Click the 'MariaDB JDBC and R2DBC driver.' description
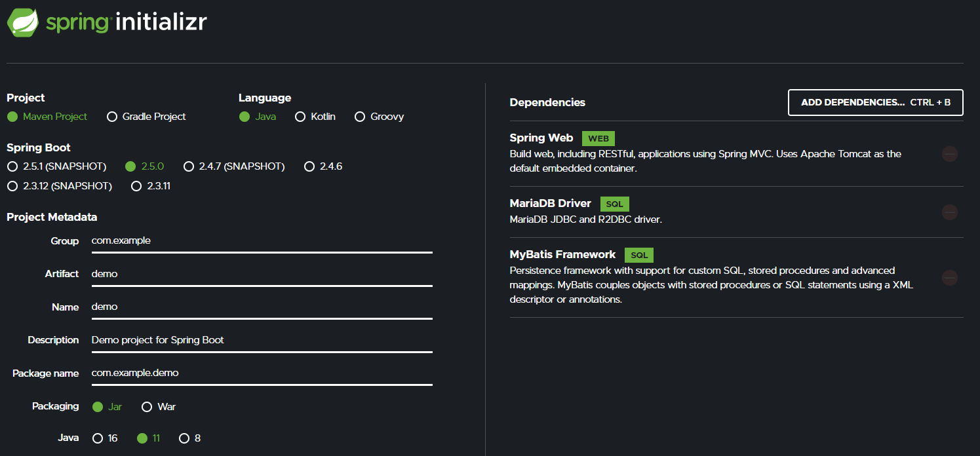980x456 pixels. [x=586, y=219]
